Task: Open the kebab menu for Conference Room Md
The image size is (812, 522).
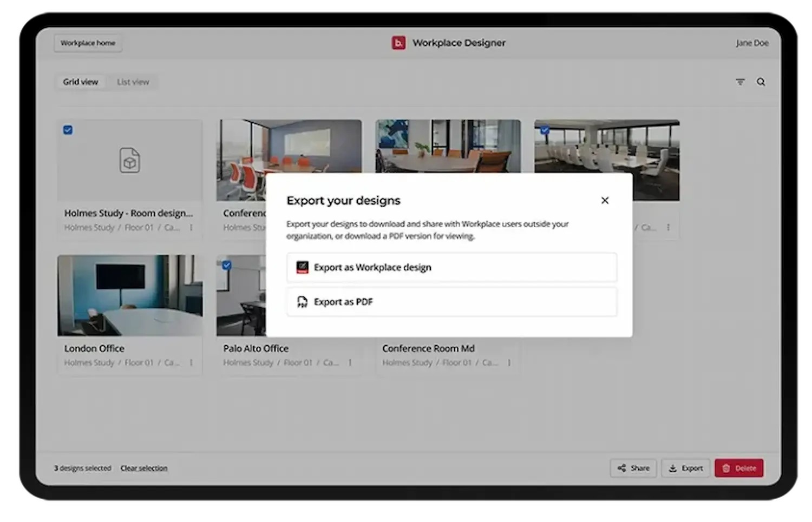Action: point(509,362)
